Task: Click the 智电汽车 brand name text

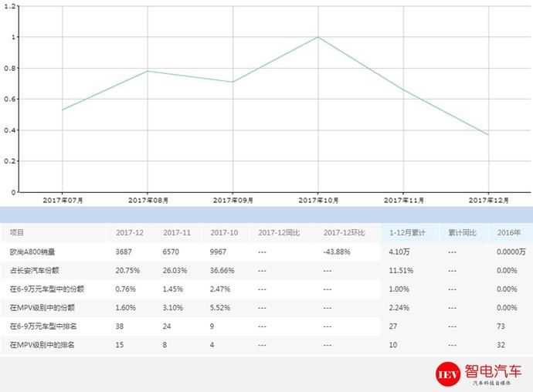Action: 494,370
